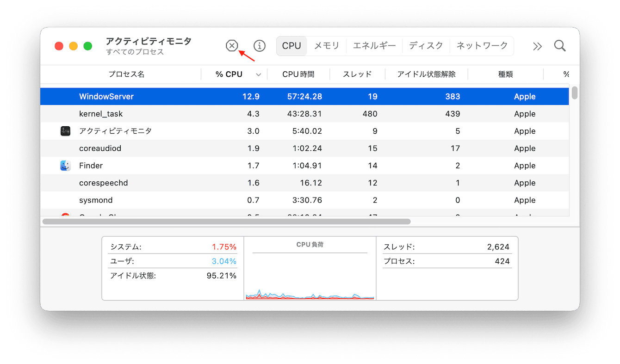The width and height of the screenshot is (620, 364).
Task: Click the アクティビティモニタ app icon in process list
Action: 65,131
